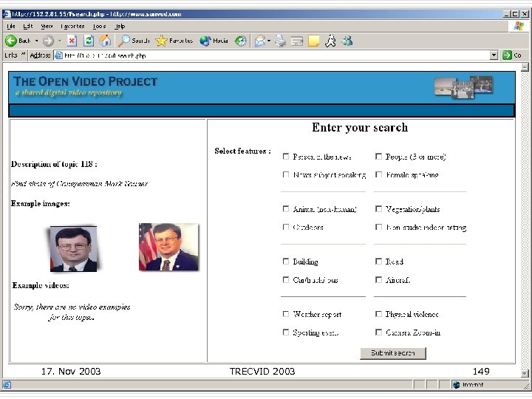
Task: Click the status bar page icon
Action: point(7,384)
